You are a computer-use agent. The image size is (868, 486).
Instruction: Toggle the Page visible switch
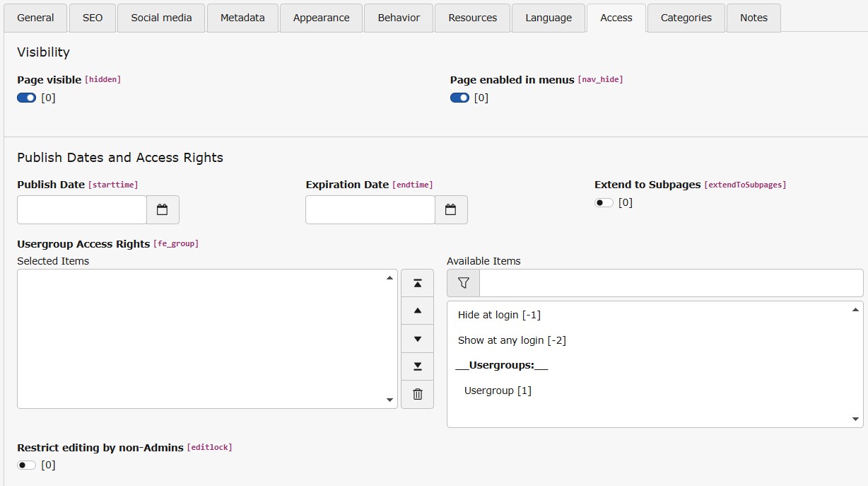pos(27,98)
